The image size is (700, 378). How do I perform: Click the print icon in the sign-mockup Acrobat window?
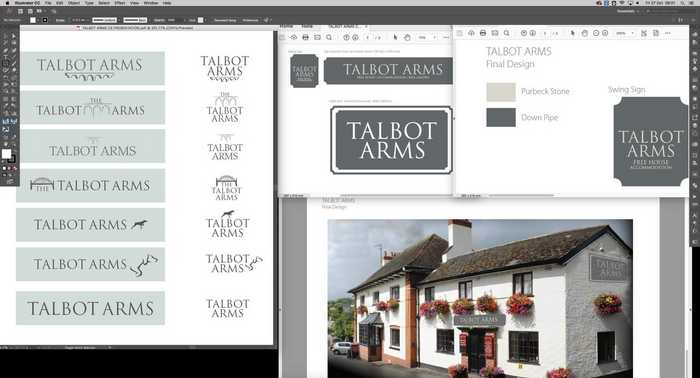(x=305, y=37)
